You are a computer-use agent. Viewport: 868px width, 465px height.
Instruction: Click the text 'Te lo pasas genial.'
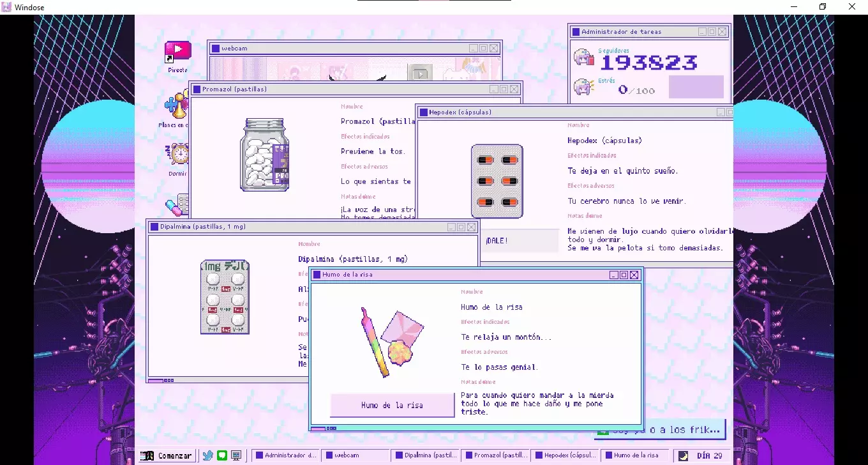pos(500,367)
